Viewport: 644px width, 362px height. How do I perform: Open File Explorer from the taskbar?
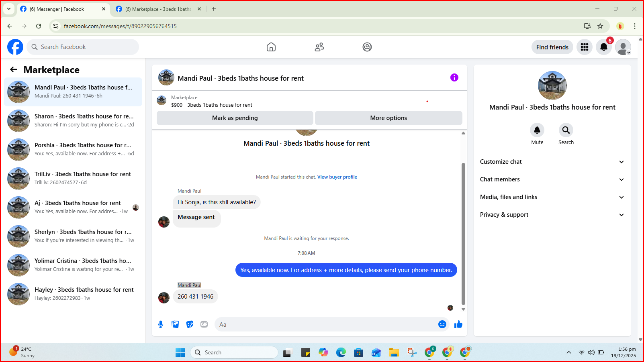pos(394,352)
